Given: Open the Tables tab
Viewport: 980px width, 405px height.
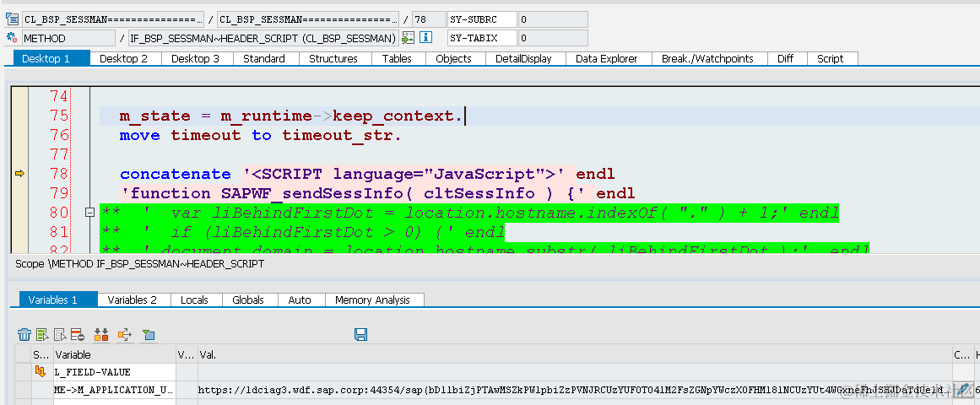Looking at the screenshot, I should pyautogui.click(x=397, y=59).
